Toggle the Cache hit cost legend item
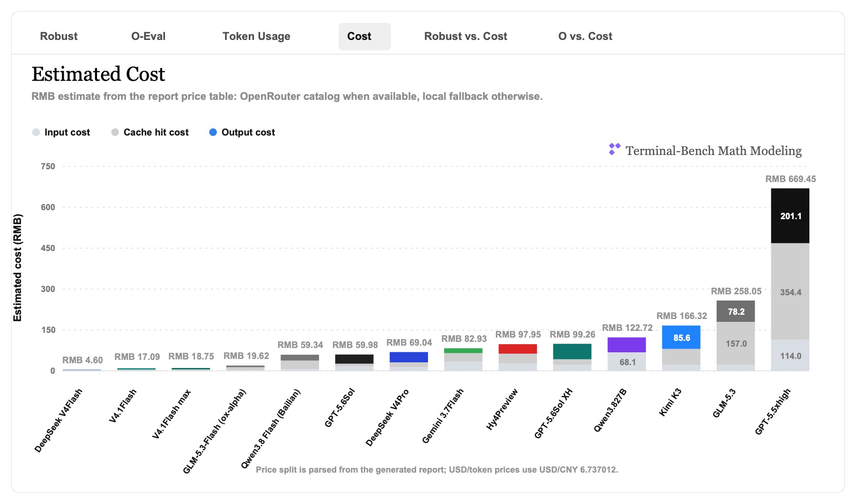Screen dimensions: 856x504 click(x=150, y=132)
